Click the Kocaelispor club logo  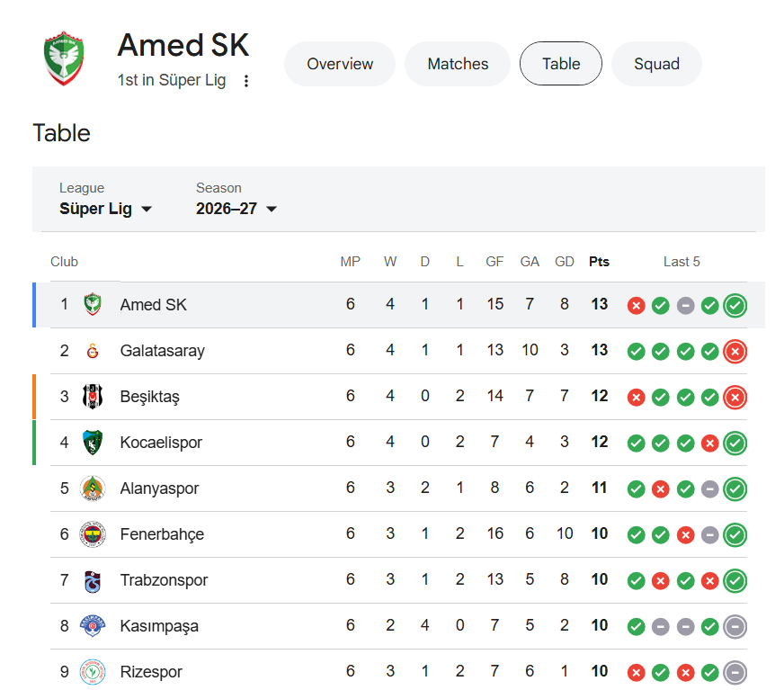coord(93,443)
